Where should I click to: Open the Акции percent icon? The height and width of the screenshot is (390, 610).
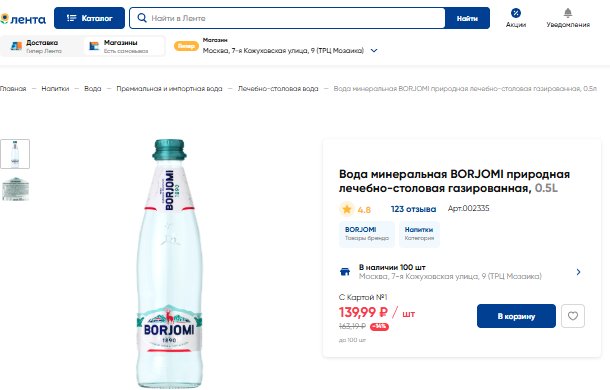[x=515, y=13]
